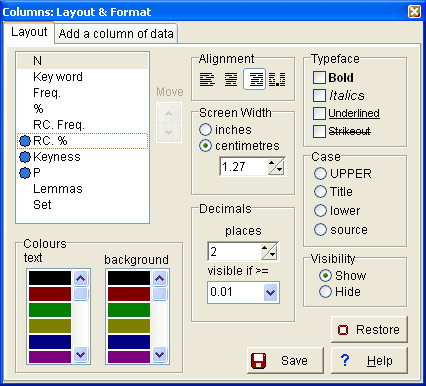Screen dimensions: 426x386
Task: Pick olive background colour
Action: point(129,326)
